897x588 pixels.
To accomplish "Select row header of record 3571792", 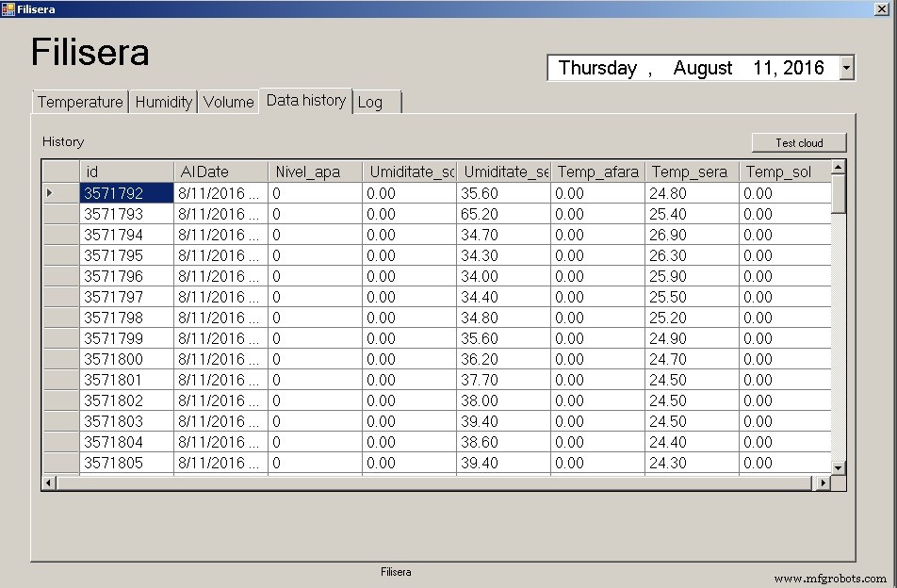I will (60, 193).
